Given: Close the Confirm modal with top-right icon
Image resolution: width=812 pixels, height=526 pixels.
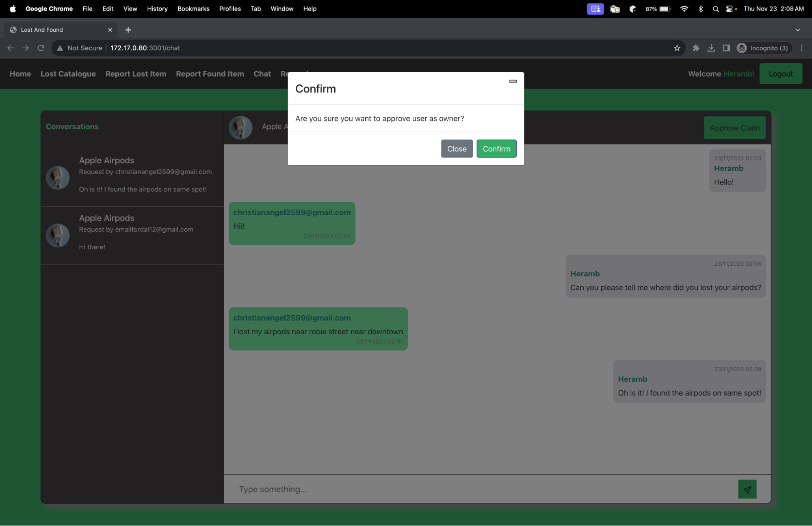Looking at the screenshot, I should pos(513,81).
